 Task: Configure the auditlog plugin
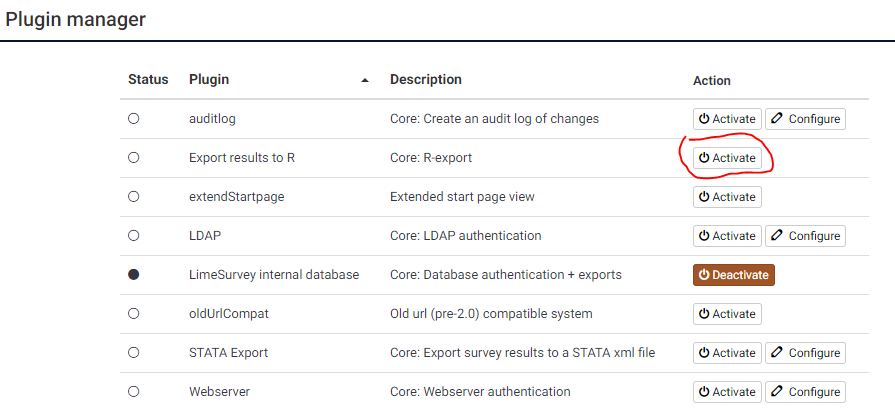click(x=805, y=119)
